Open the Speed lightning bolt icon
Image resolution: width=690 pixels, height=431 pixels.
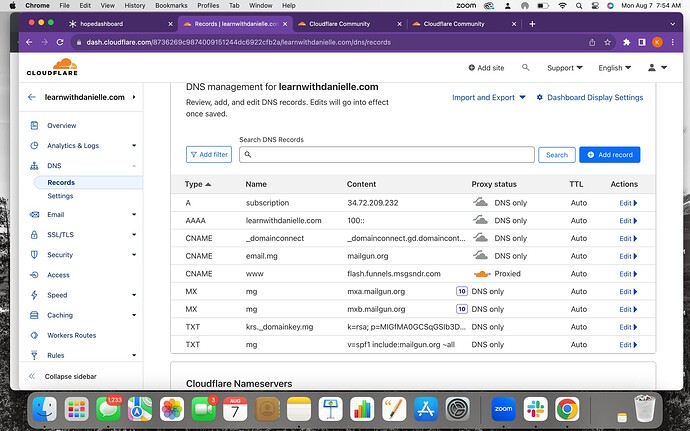pos(34,295)
